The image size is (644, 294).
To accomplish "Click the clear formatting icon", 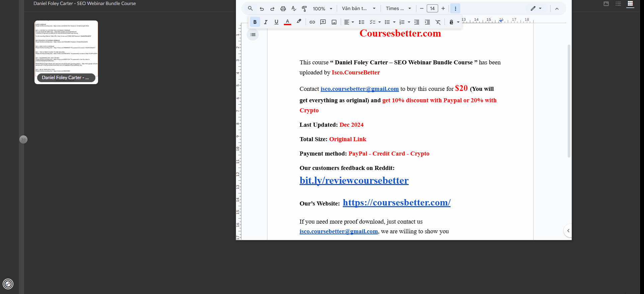I will tap(438, 22).
